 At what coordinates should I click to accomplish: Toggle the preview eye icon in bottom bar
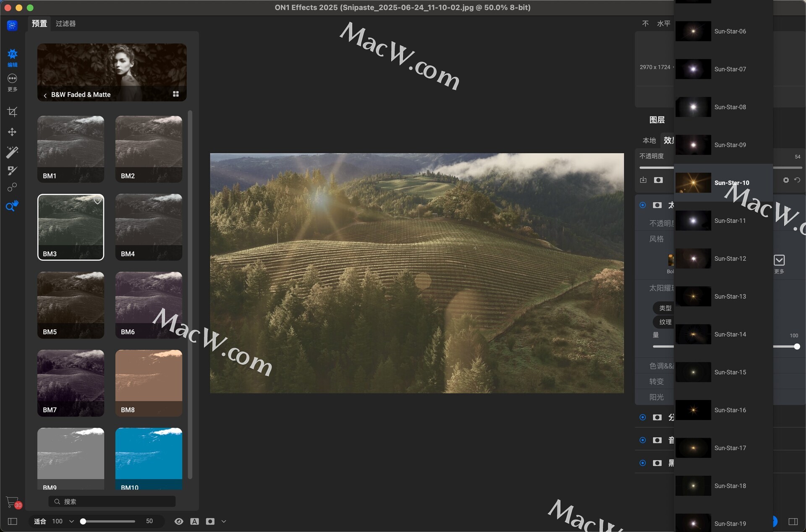[x=179, y=521]
